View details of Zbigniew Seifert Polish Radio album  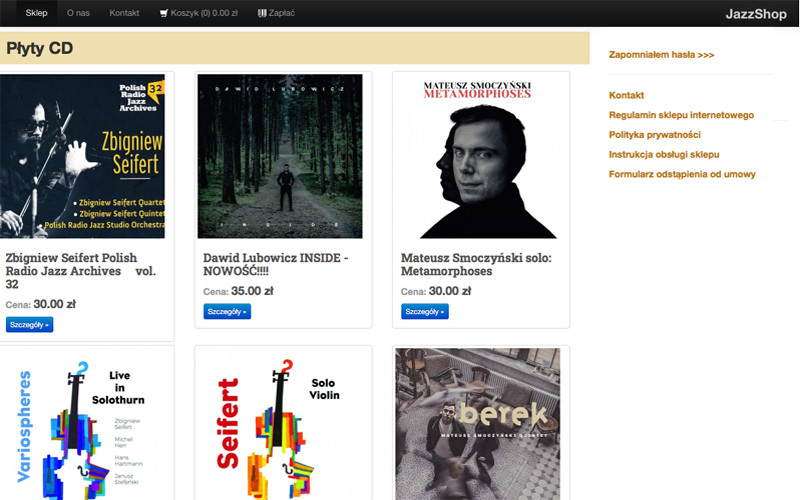30,324
